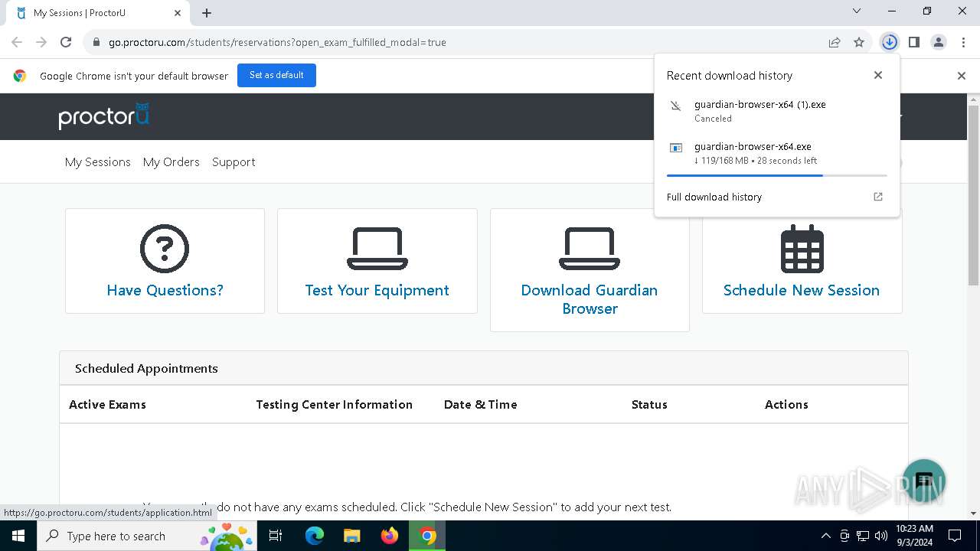Open the volume control tray icon
Screen dimensions: 980x551
[x=881, y=536]
